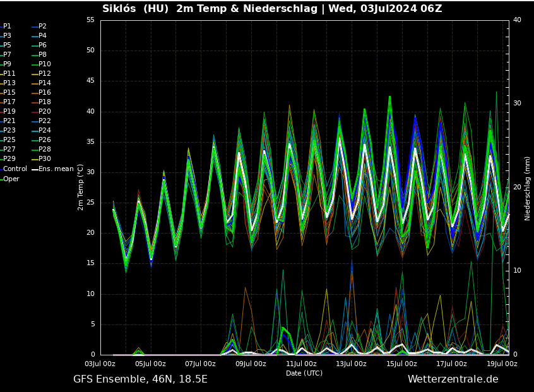
Task: Select the Control legend entry
Action: pos(15,169)
